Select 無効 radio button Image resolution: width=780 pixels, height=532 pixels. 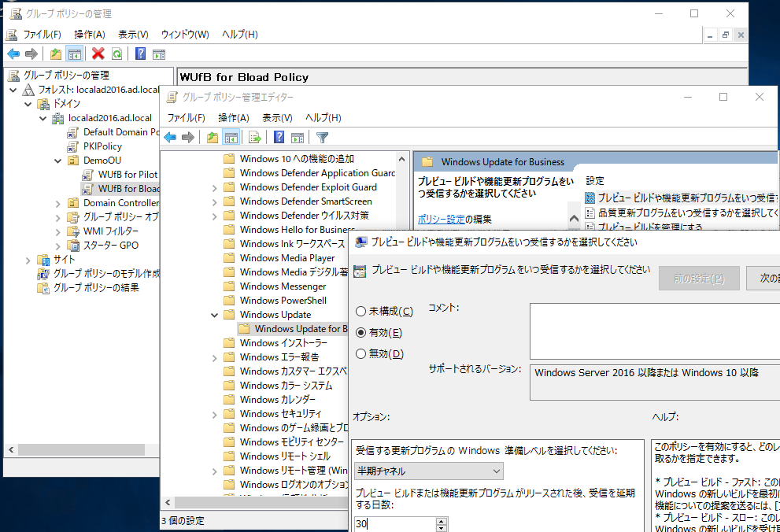pyautogui.click(x=360, y=354)
